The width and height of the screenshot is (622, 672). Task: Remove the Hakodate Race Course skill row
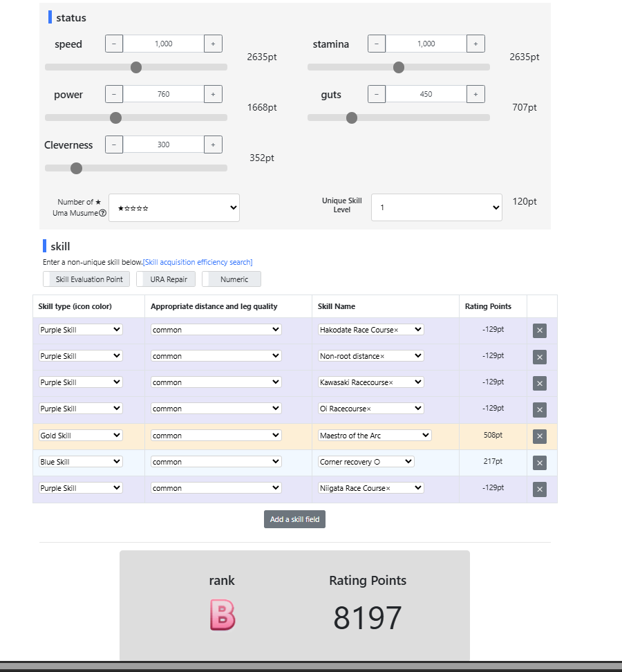(539, 330)
